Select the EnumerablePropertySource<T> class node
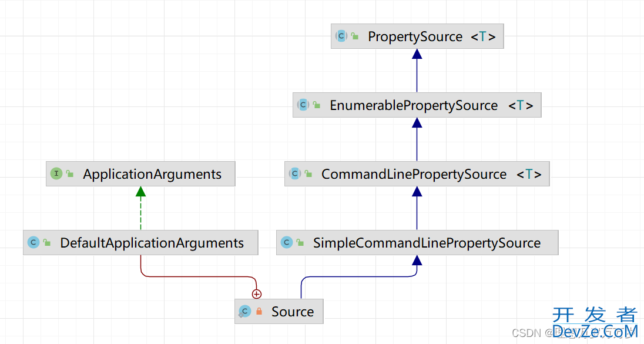 point(417,105)
